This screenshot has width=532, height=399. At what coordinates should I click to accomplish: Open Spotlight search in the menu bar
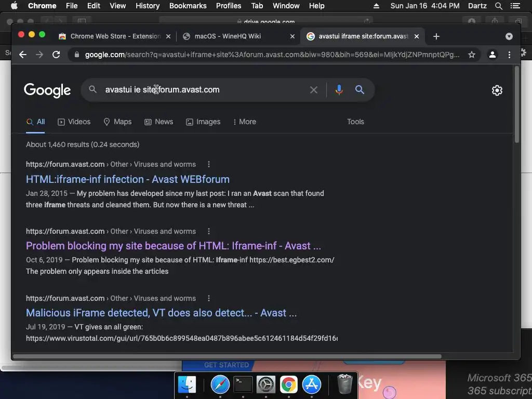click(498, 6)
